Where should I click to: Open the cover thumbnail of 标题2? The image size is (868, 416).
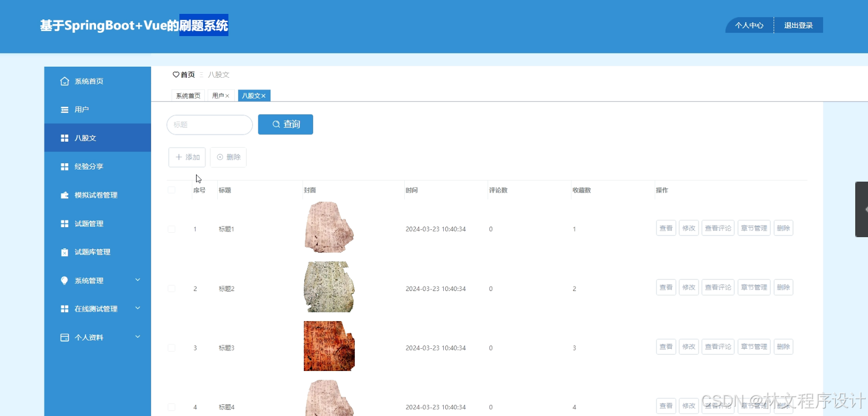tap(328, 287)
